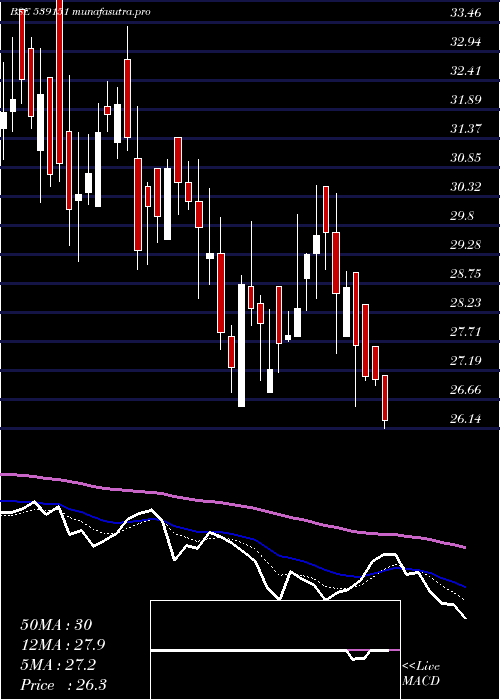This screenshot has width=500, height=700.
Task: Click the 27.19 price axis label
Action: pos(466,361)
